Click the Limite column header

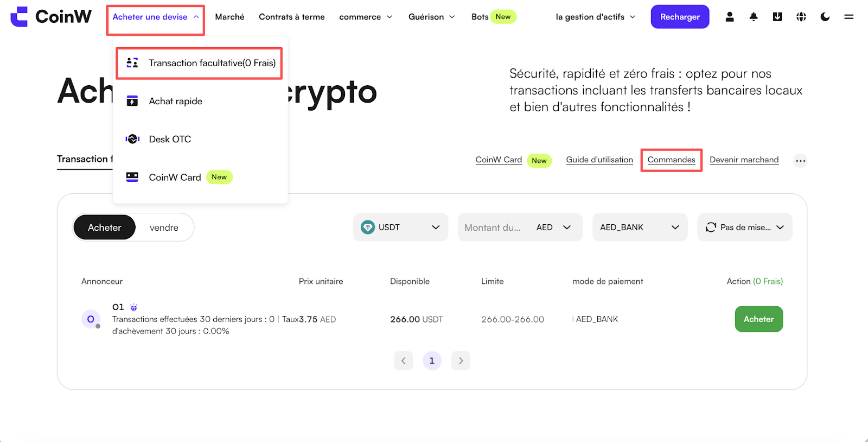coord(492,281)
